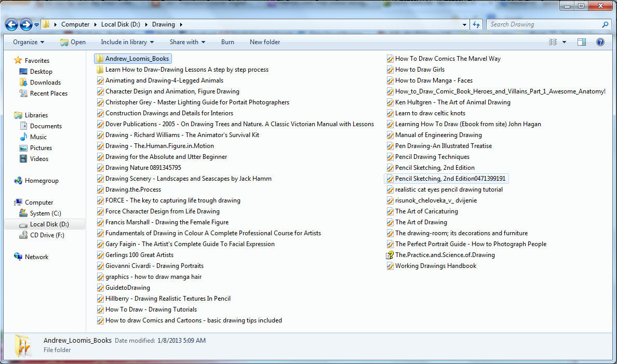617x364 pixels.
Task: Select Pencil Drawing Techniques file icon
Action: coord(390,157)
